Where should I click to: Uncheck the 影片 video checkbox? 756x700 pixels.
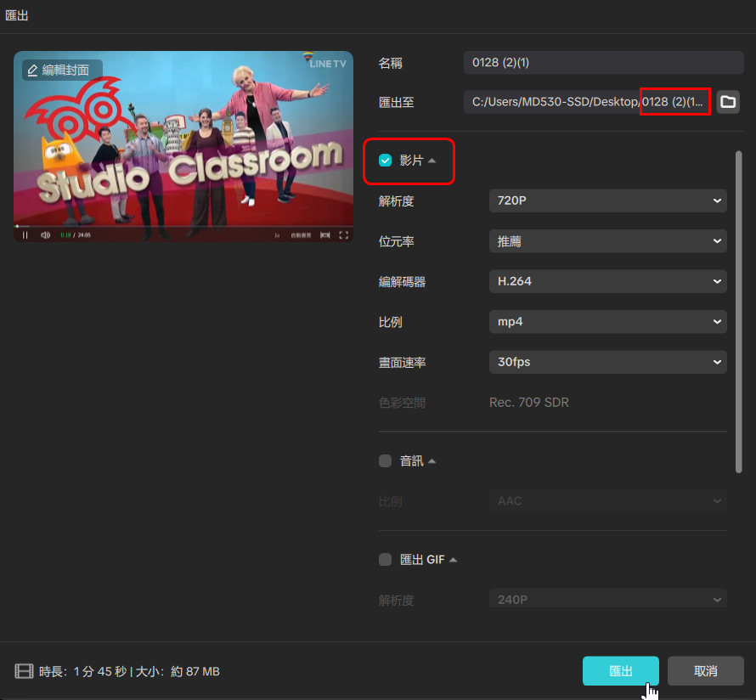pyautogui.click(x=386, y=161)
